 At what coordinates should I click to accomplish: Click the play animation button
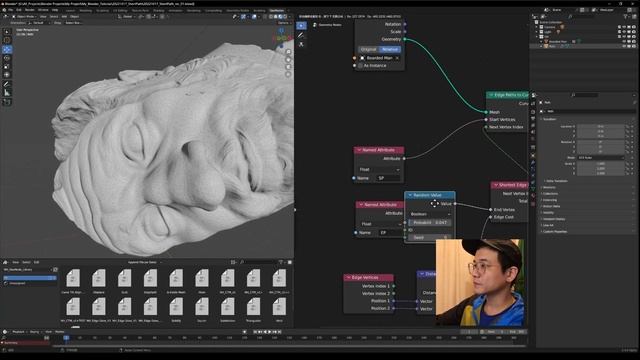[270, 332]
